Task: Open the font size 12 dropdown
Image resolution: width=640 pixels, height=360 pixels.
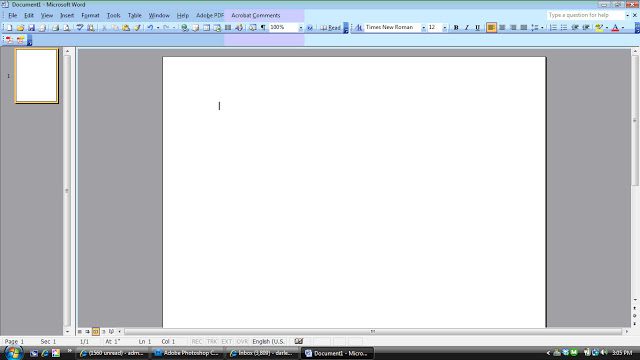Action: (444, 28)
